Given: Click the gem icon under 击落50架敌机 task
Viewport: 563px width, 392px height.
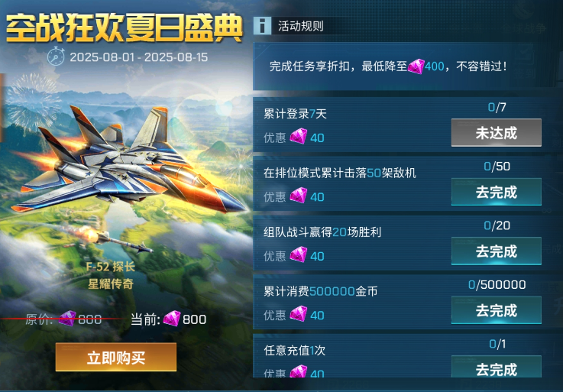Looking at the screenshot, I should [x=299, y=196].
